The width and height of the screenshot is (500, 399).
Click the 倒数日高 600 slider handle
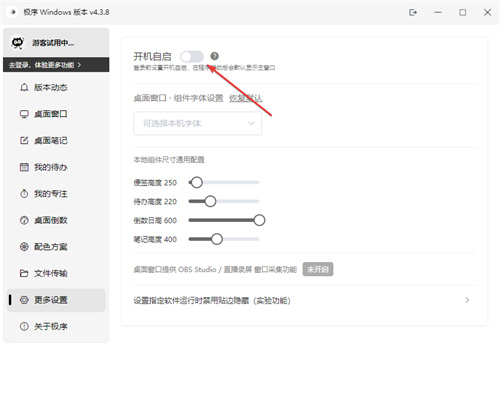(x=259, y=220)
